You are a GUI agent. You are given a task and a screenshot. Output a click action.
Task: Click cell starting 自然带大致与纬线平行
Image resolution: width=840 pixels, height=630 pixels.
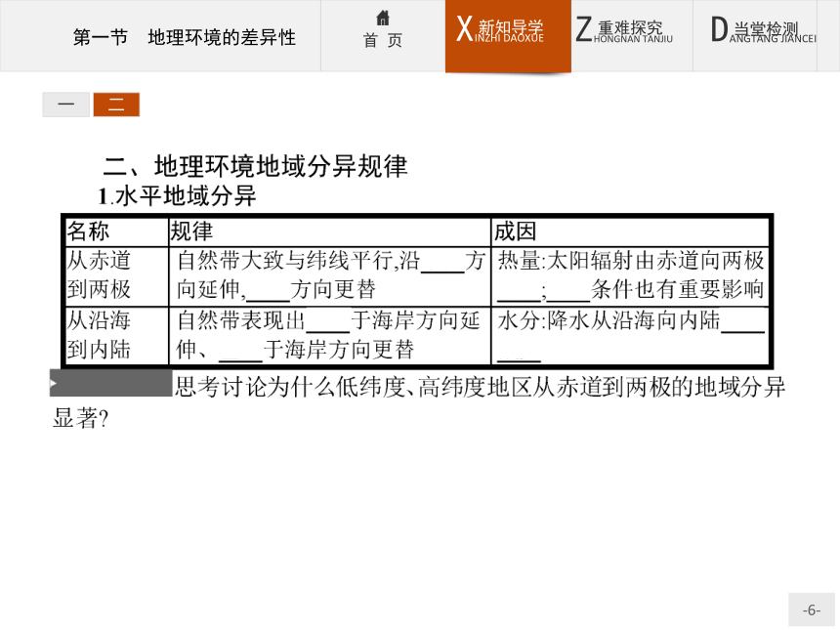point(329,275)
